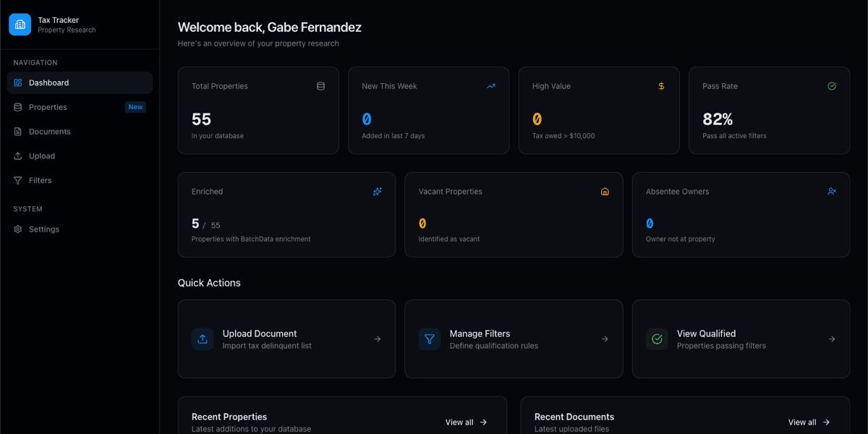Click the trending arrow icon in New This Week

tap(491, 86)
